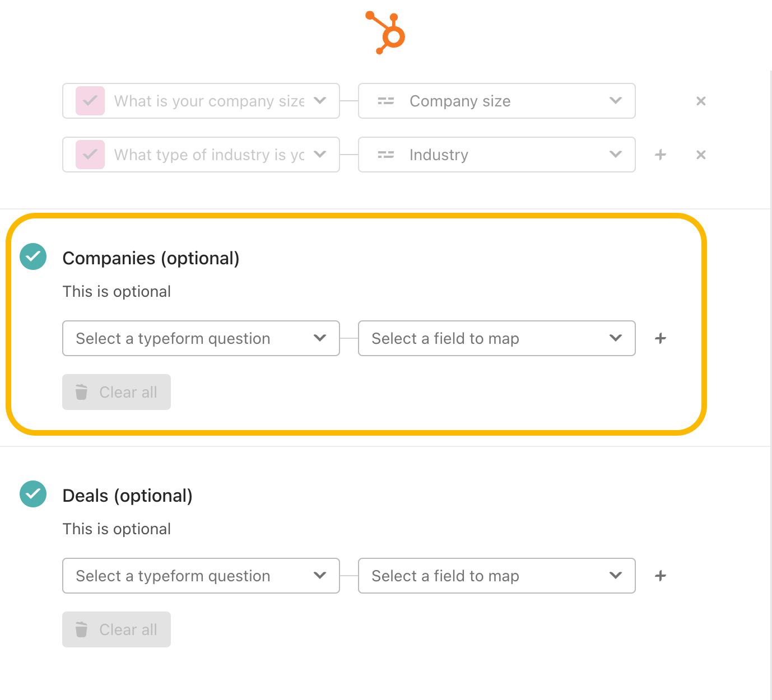This screenshot has height=700, width=772.
Task: Open Companies typeform question dropdown
Action: [201, 338]
